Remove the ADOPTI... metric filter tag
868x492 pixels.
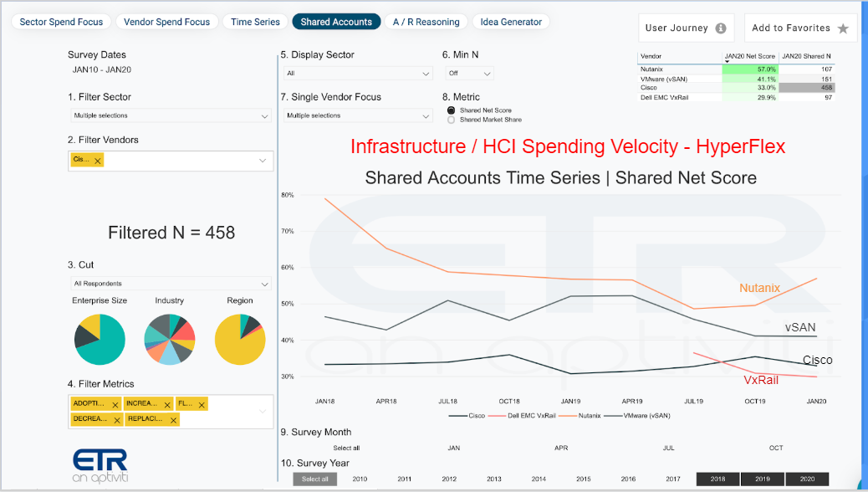coord(115,404)
